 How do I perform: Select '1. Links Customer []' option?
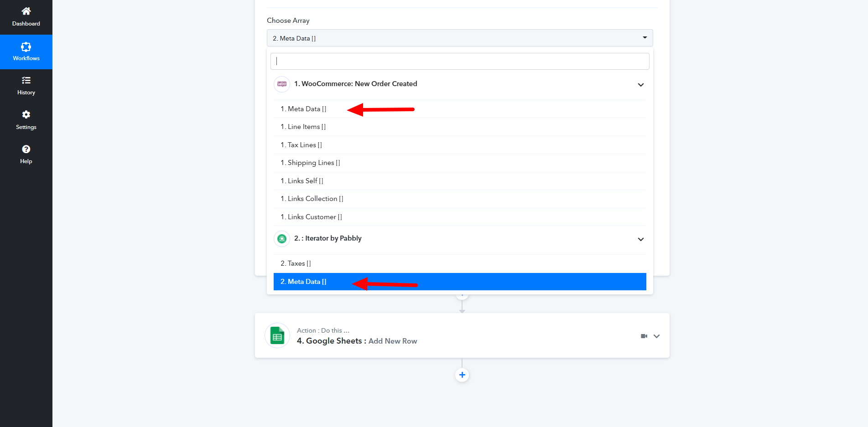pos(460,217)
